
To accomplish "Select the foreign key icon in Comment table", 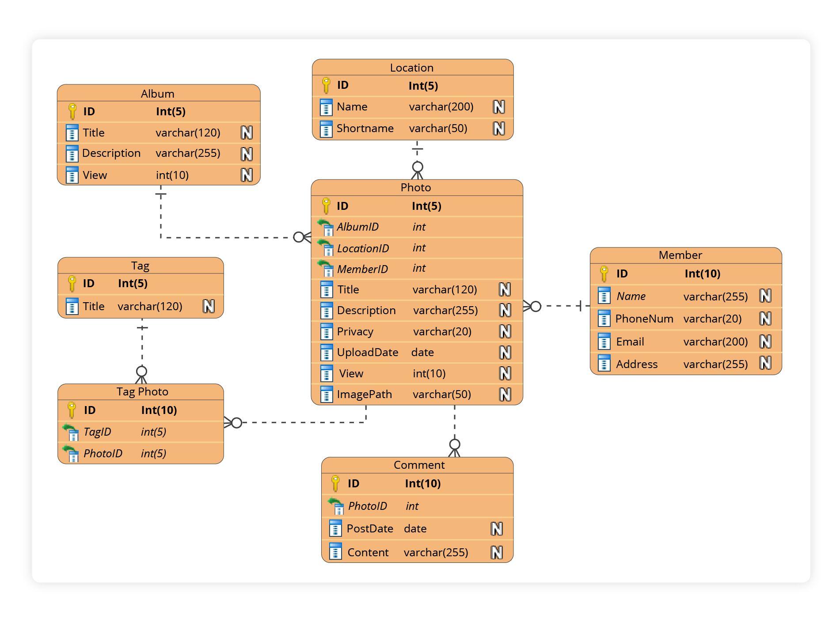I will (336, 506).
